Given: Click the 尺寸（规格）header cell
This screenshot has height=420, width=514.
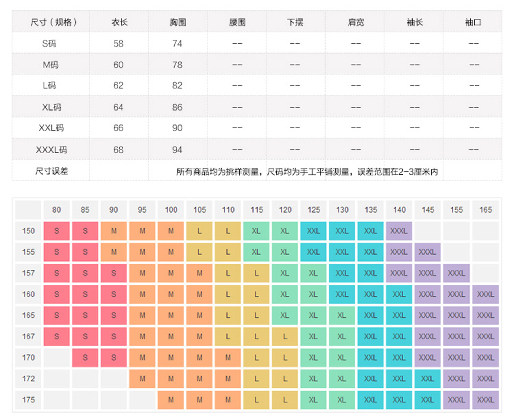Looking at the screenshot, I should coord(53,22).
